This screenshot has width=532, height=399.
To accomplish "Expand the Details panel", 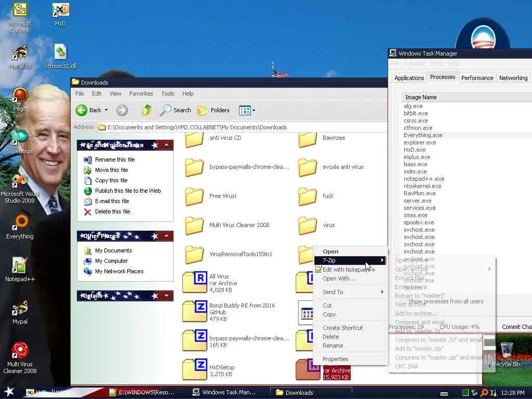I will (167, 296).
